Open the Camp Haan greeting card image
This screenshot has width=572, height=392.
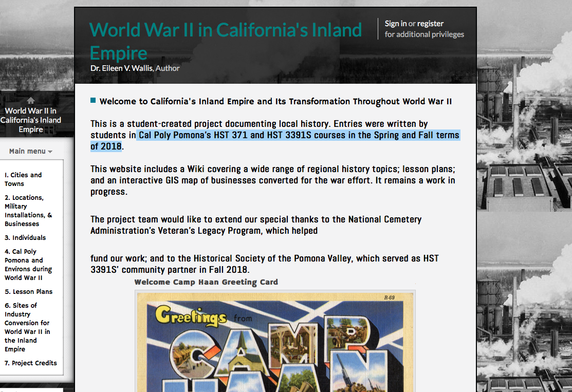(x=275, y=341)
